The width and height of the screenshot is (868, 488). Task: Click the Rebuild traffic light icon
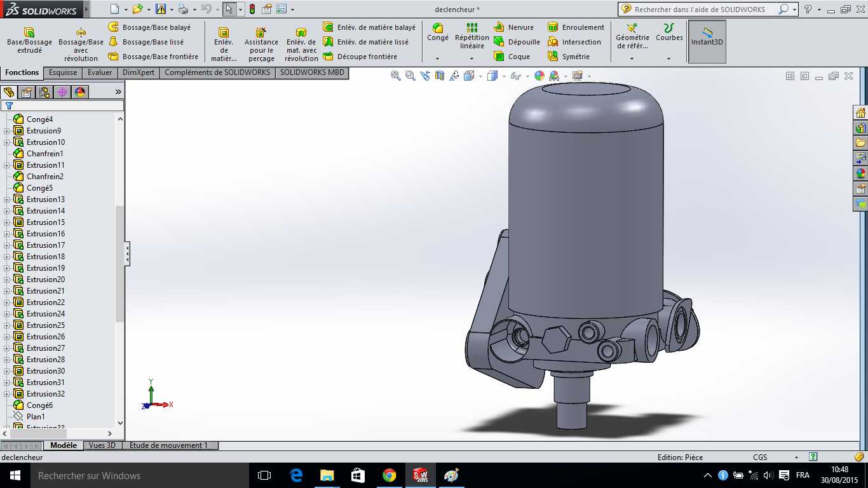point(252,10)
